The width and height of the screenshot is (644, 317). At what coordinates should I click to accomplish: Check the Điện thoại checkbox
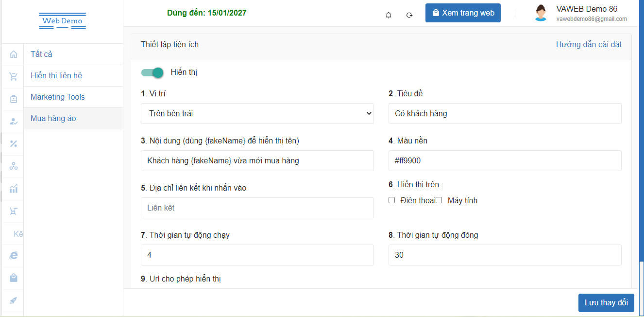click(x=391, y=200)
